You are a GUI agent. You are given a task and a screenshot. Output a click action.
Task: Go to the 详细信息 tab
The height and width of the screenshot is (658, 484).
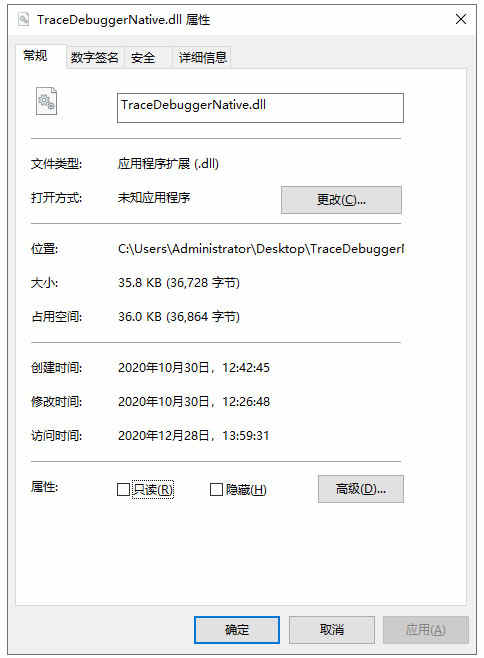click(x=203, y=57)
